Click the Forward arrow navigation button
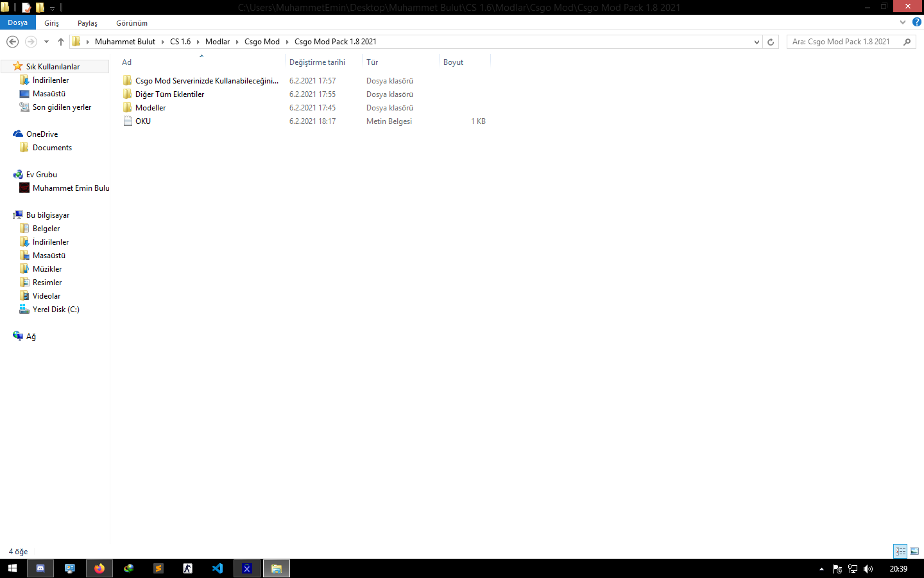The width and height of the screenshot is (924, 578). tap(30, 42)
